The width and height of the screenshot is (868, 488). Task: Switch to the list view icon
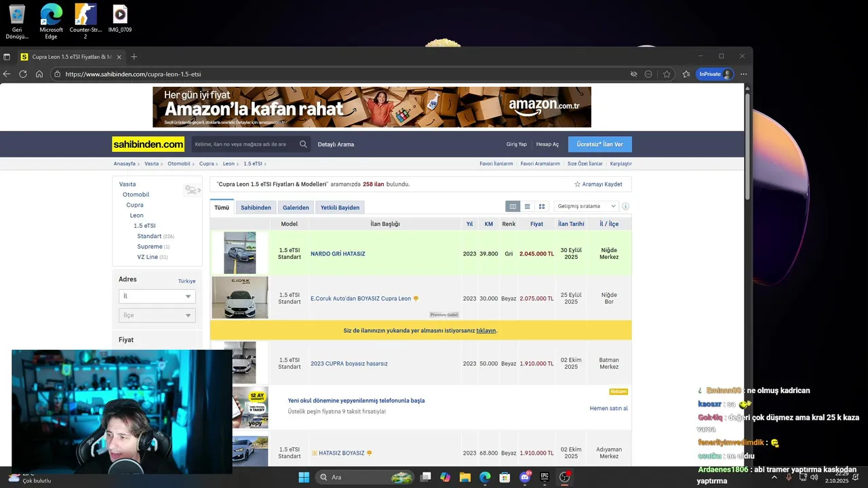(x=527, y=207)
